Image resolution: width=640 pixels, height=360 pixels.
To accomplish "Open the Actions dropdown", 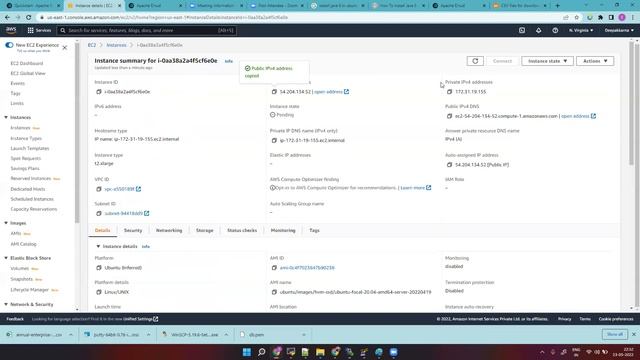I will [595, 61].
